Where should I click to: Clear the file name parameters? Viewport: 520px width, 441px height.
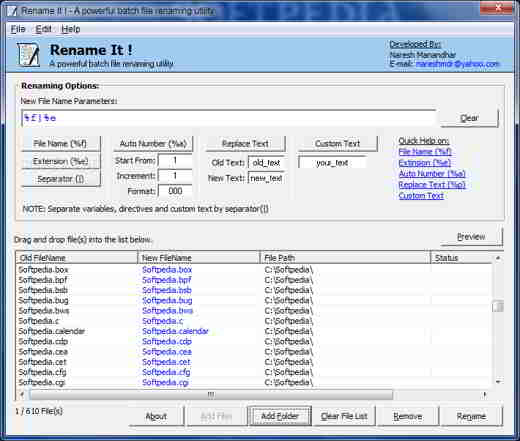click(x=469, y=118)
